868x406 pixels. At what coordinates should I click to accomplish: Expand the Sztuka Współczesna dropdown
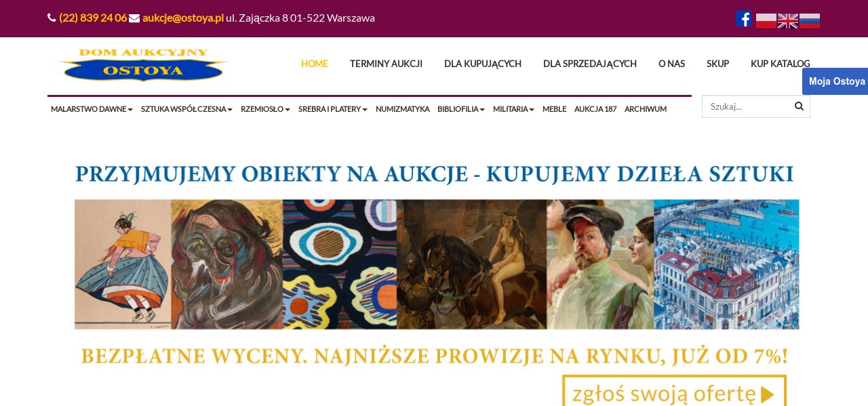coord(186,109)
